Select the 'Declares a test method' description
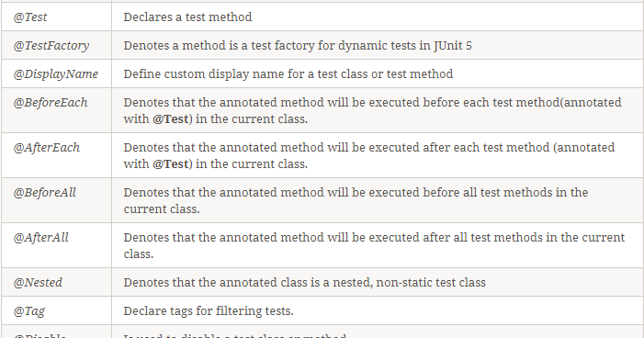Screen dimensions: 644x338 pos(187,17)
